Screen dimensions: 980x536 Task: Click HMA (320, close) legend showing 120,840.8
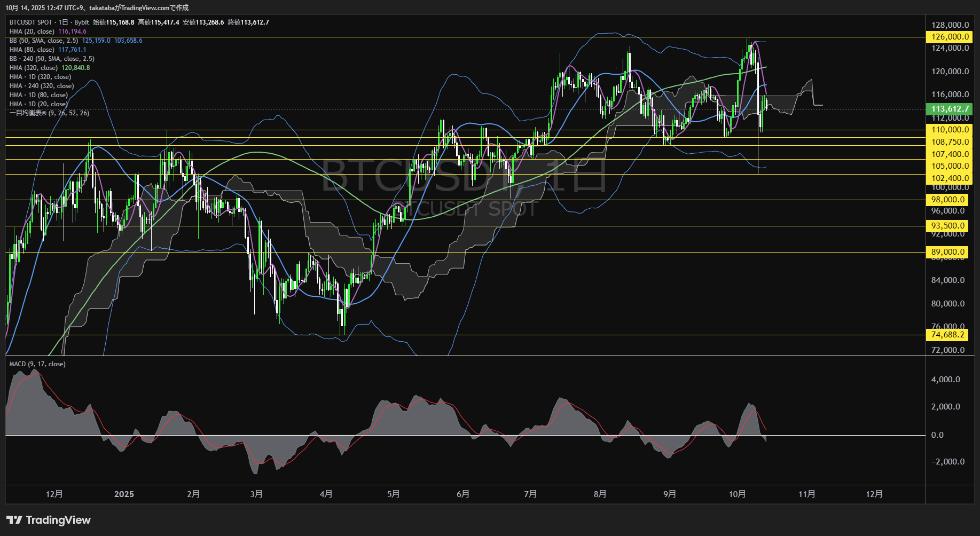click(34, 68)
